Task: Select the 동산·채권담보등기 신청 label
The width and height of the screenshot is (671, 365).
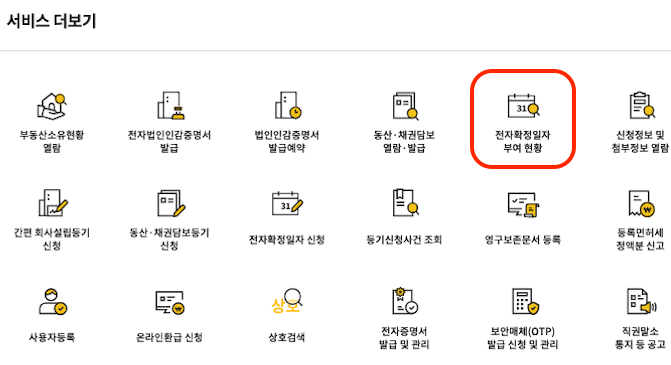Action: (x=169, y=239)
